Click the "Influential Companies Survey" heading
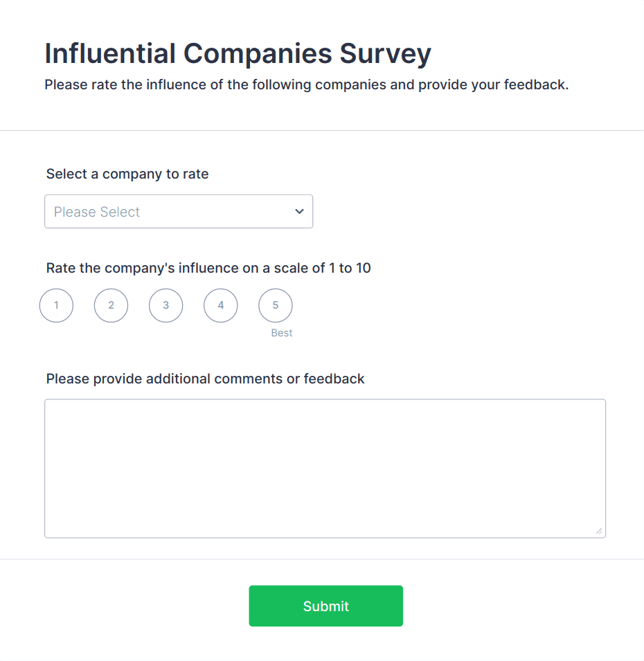Viewport: 644px width, 661px height. (238, 53)
